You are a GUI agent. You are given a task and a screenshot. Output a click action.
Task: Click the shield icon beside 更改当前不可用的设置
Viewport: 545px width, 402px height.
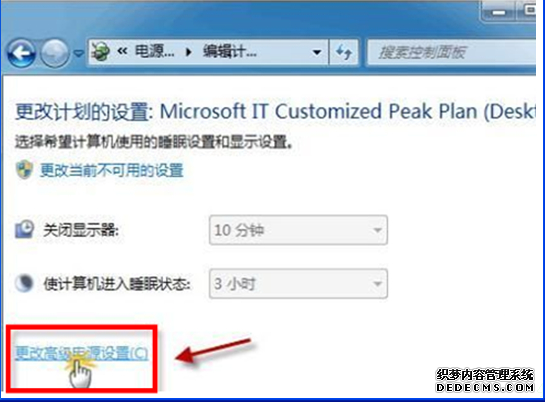point(24,170)
